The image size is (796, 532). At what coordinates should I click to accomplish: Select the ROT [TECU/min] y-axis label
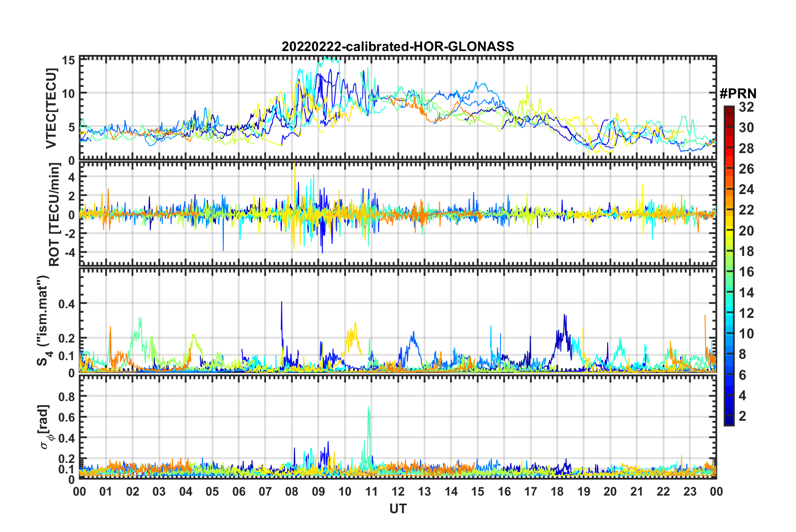point(54,215)
